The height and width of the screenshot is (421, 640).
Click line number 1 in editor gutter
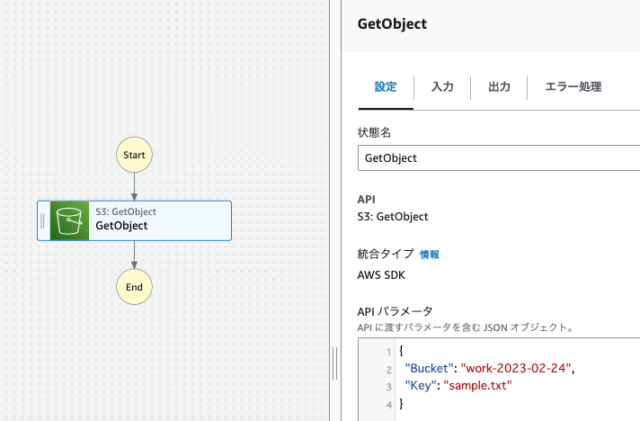coord(389,352)
